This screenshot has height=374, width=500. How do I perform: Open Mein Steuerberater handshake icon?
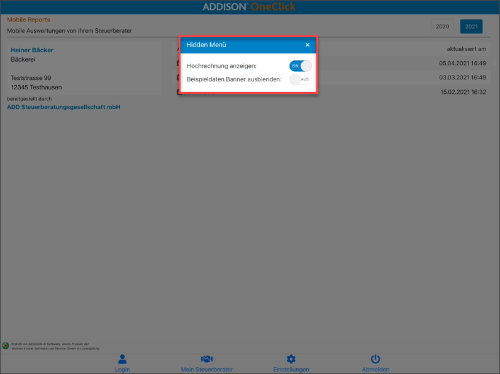tap(207, 359)
